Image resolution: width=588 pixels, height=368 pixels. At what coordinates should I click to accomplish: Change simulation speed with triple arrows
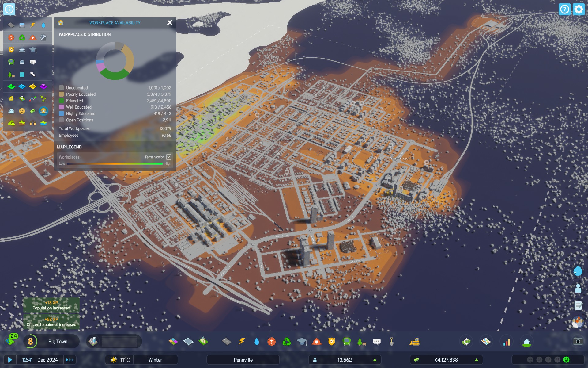70,360
